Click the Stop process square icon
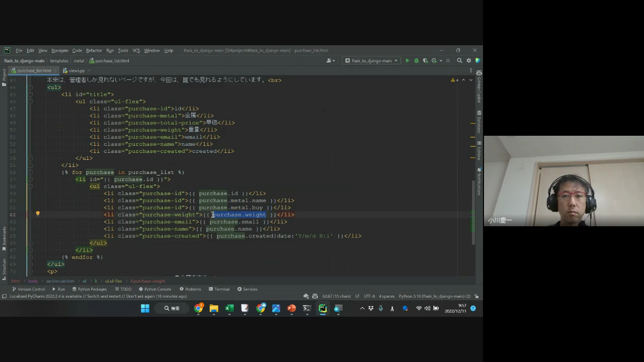Screen dimensions: 644x362 (448, 61)
